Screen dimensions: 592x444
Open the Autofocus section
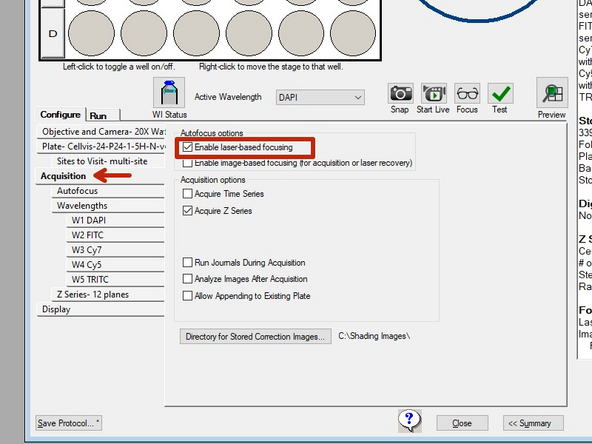click(x=108, y=191)
